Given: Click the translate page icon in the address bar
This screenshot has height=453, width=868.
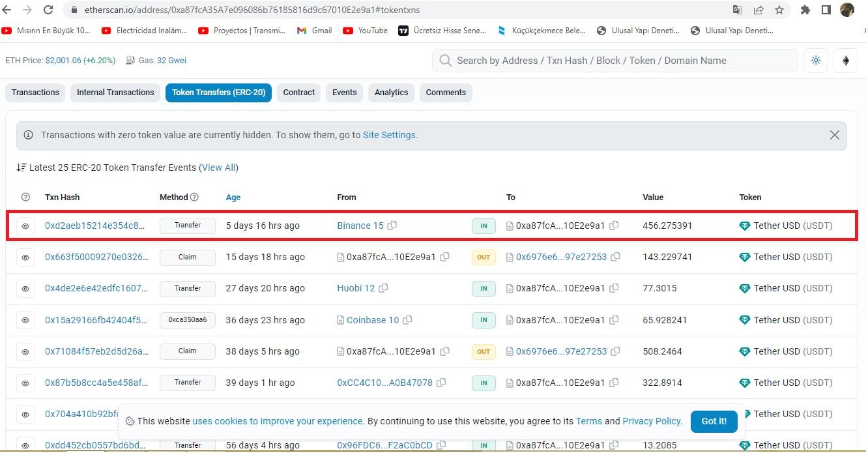Looking at the screenshot, I should [738, 10].
